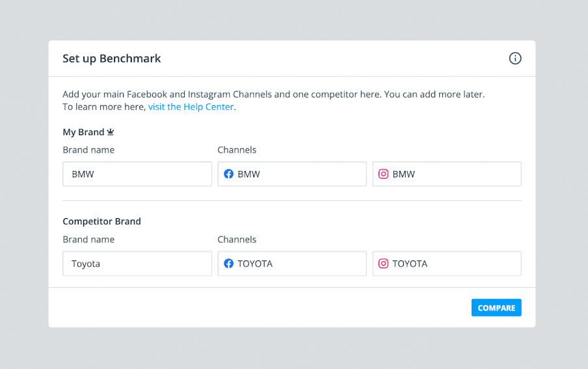The image size is (588, 369).
Task: Click the 'Competitor Brand' heading
Action: click(101, 222)
